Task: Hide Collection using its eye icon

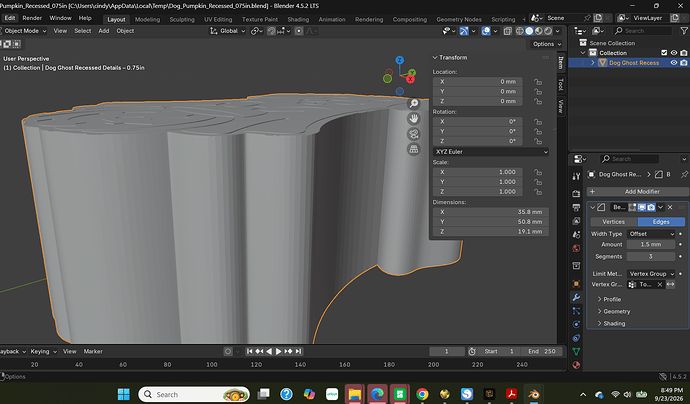Action: (674, 53)
